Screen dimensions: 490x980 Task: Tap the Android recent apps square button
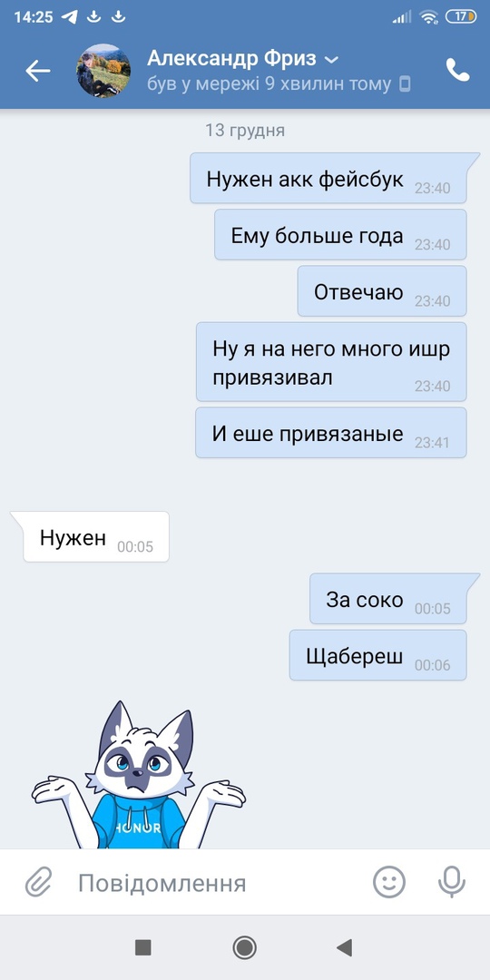(x=143, y=947)
